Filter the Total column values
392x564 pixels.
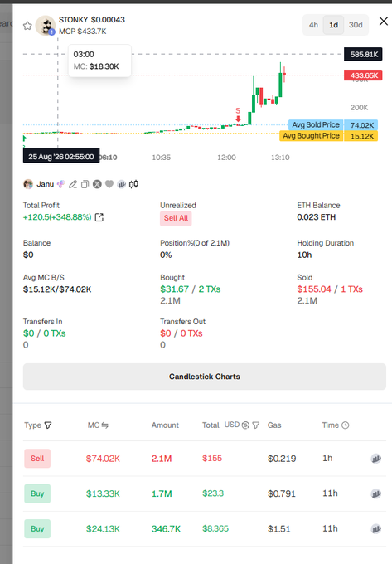[256, 425]
